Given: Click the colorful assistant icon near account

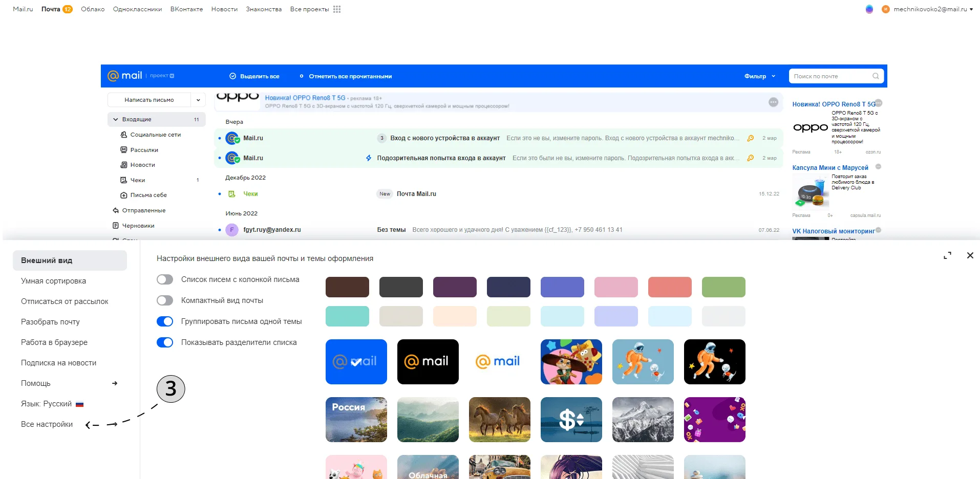Looking at the screenshot, I should point(869,9).
